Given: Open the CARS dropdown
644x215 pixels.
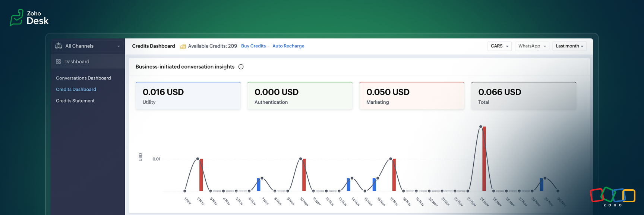Looking at the screenshot, I should [x=499, y=46].
